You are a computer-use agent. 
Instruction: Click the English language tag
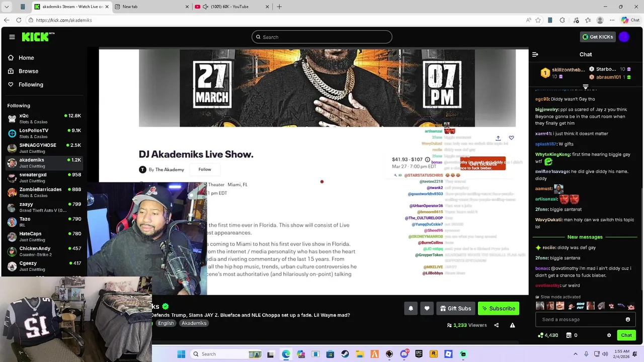[x=166, y=323]
